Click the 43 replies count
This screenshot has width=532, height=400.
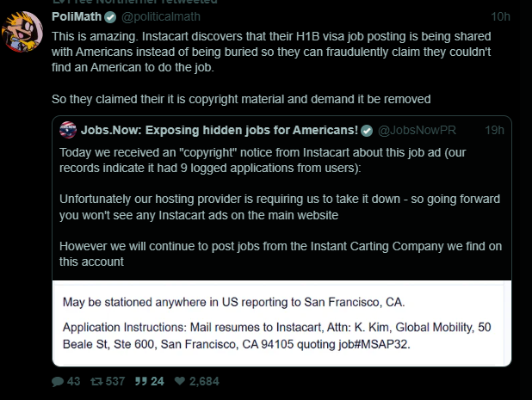[73, 380]
